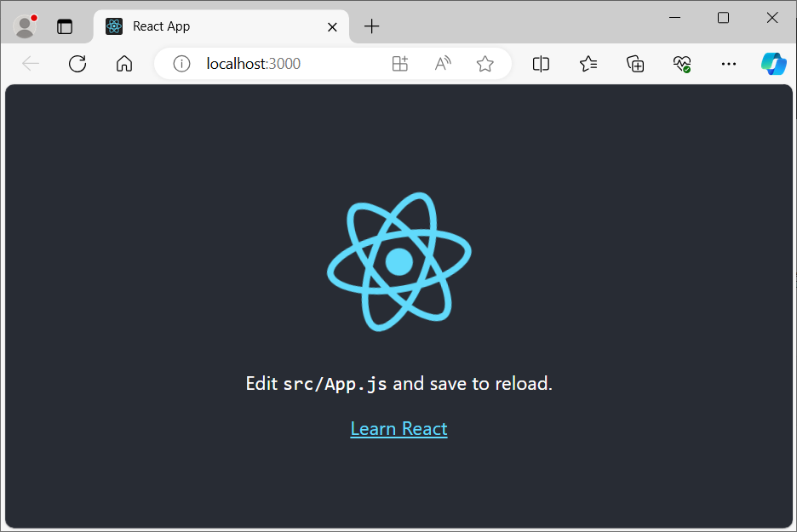
Task: Launch Copilot sidebar
Action: (x=774, y=64)
